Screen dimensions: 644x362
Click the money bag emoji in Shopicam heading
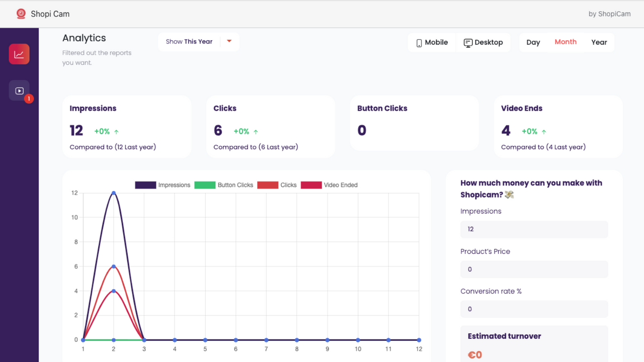pos(509,195)
